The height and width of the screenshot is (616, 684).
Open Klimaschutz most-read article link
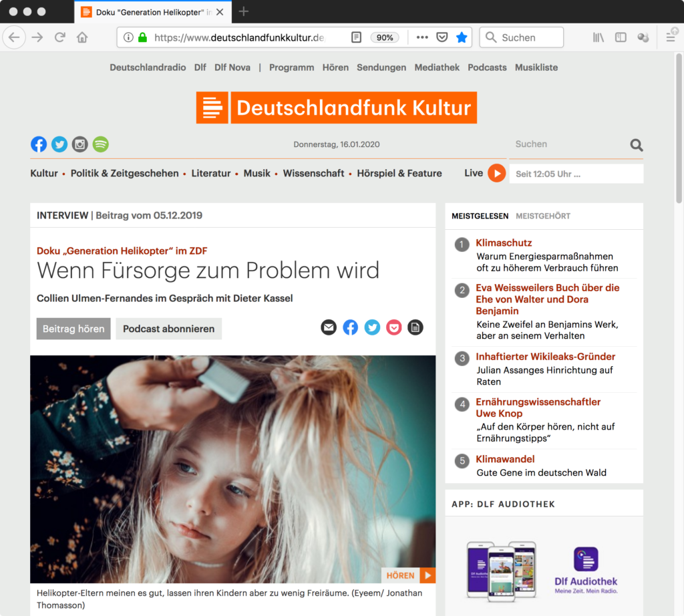click(504, 243)
